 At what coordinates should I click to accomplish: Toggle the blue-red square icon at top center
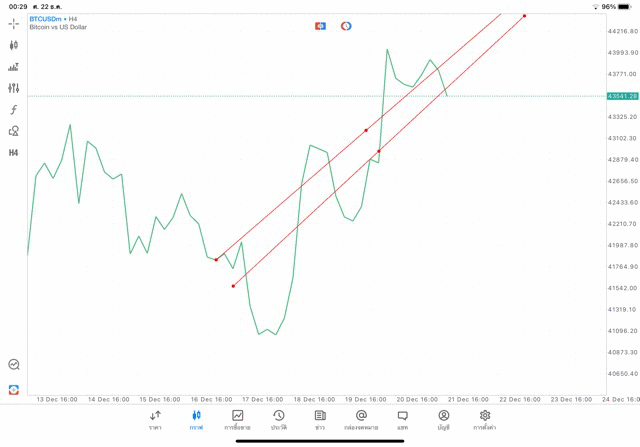tap(320, 26)
